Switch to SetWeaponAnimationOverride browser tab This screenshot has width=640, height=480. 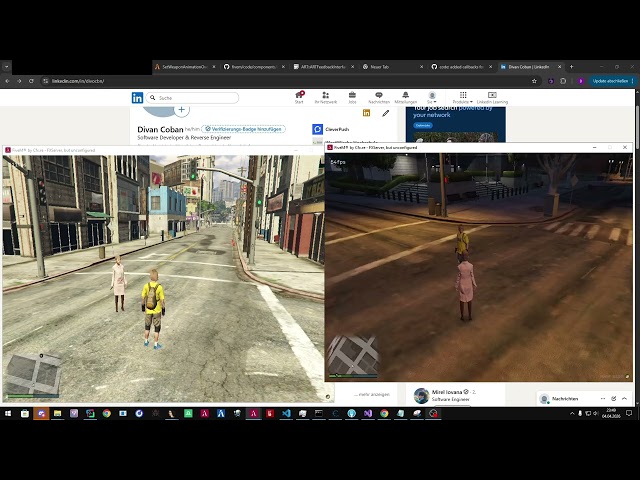[184, 67]
